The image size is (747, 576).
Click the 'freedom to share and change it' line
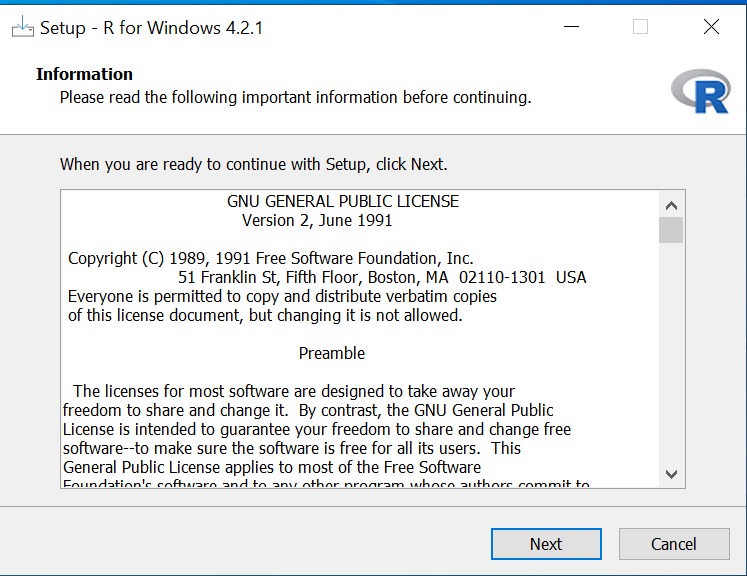(x=308, y=411)
